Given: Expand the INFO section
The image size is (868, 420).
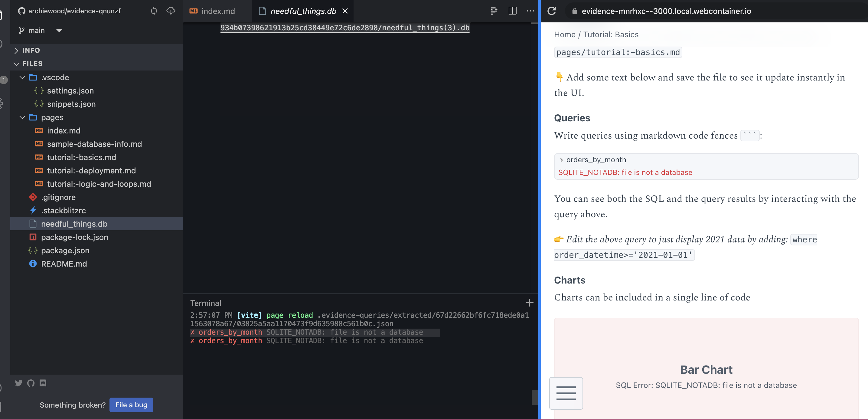Looking at the screenshot, I should pos(16,50).
